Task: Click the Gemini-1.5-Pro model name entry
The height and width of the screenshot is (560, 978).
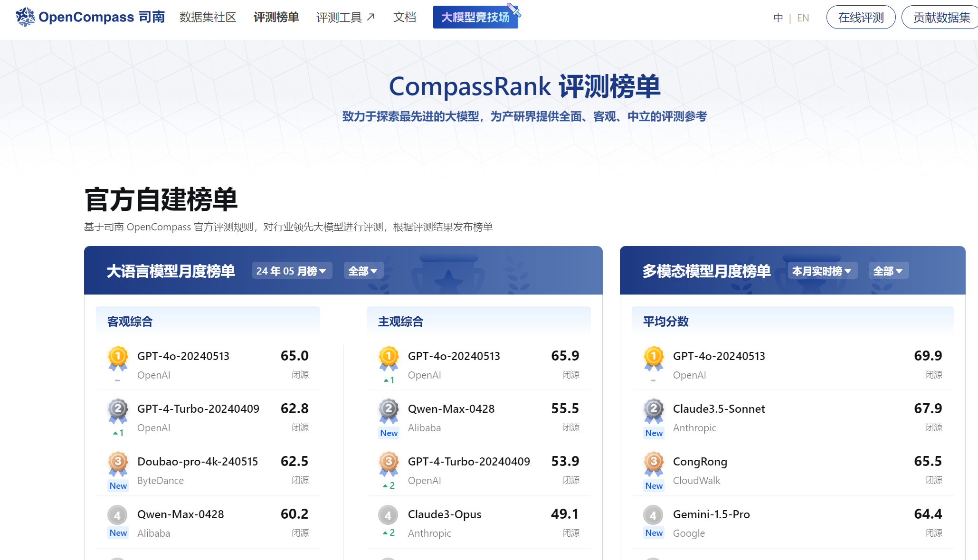Action: point(711,514)
